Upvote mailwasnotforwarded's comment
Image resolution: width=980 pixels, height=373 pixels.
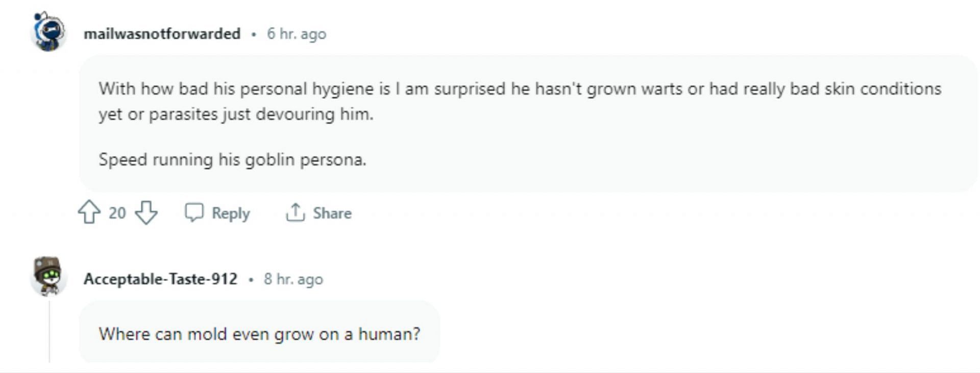pyautogui.click(x=89, y=212)
